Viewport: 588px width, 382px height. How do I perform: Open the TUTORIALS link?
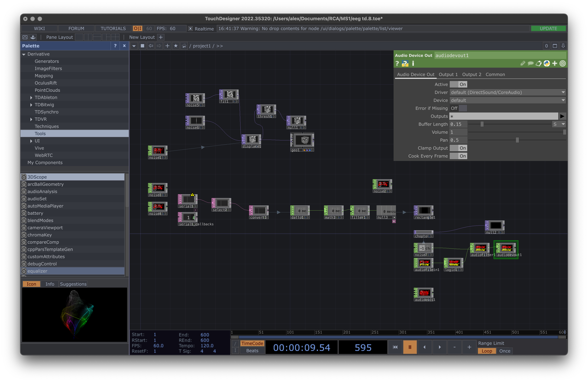pos(113,29)
